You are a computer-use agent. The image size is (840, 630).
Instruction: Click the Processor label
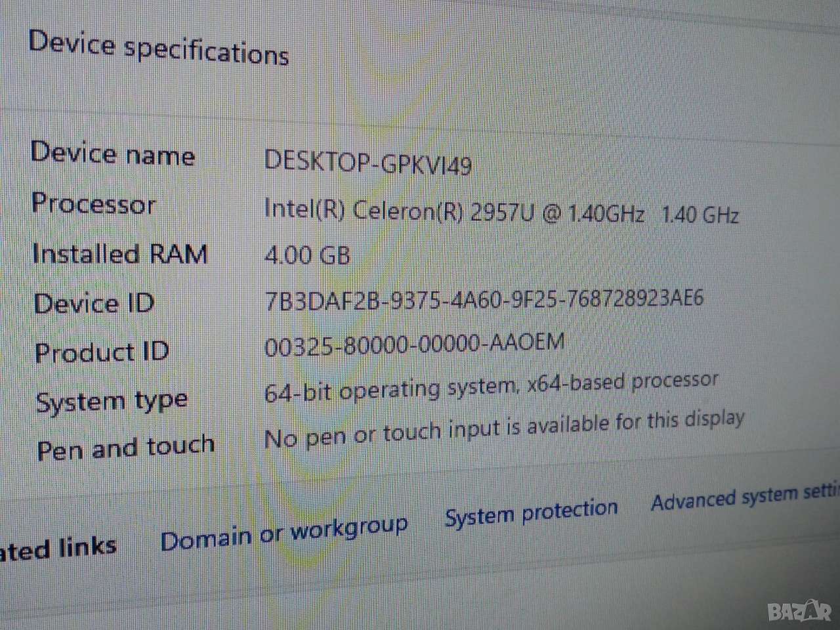93,204
